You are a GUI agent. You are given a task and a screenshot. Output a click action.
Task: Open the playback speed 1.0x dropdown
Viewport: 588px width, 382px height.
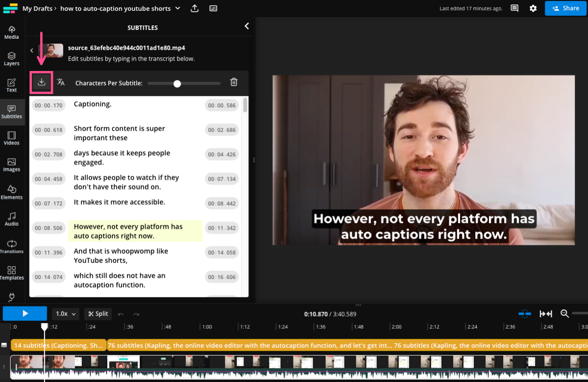66,313
